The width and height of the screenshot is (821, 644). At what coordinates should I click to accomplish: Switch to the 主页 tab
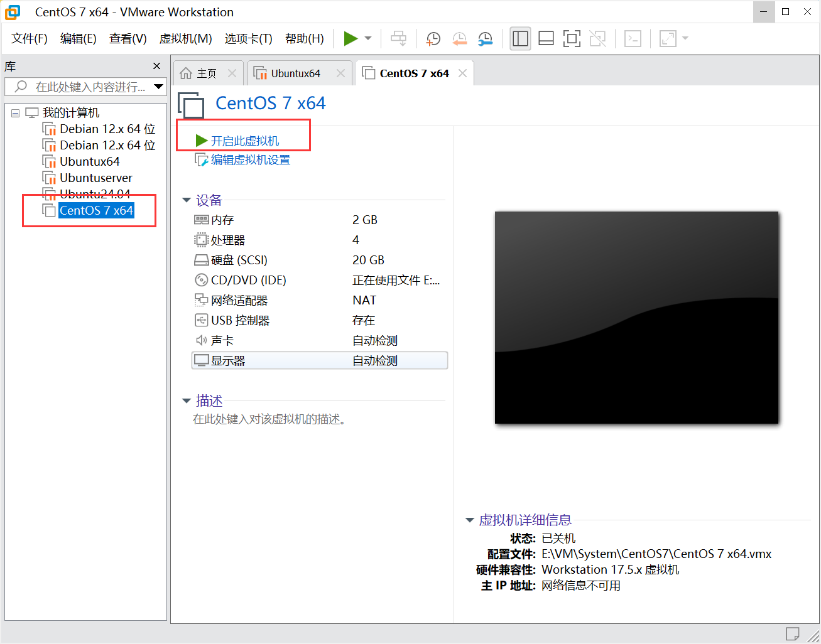[207, 73]
